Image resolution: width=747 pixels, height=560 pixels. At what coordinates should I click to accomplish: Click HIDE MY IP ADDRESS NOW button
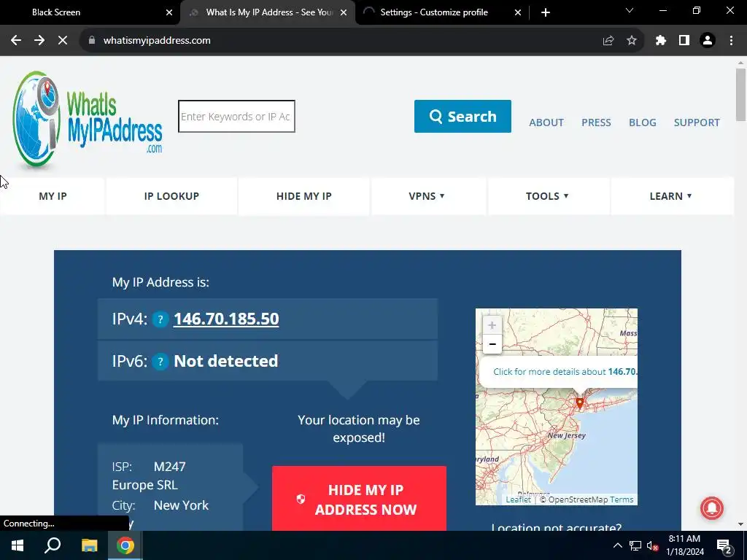pos(359,499)
